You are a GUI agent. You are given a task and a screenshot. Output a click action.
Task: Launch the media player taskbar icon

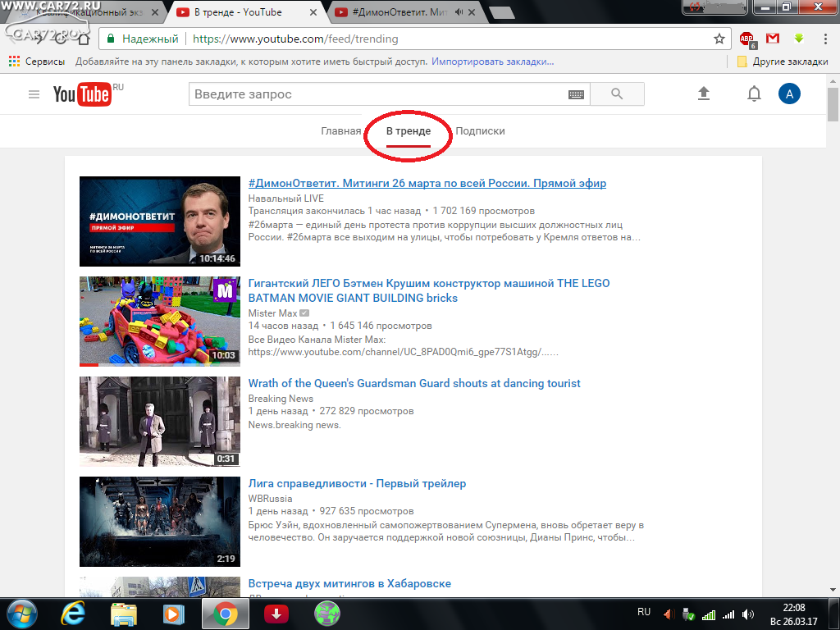(173, 614)
